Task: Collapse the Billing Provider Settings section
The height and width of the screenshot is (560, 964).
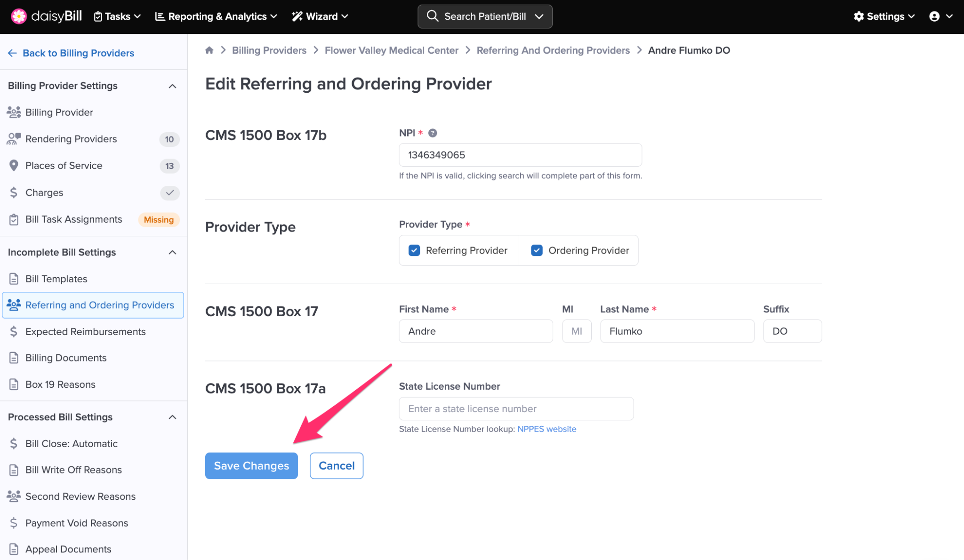Action: [172, 86]
